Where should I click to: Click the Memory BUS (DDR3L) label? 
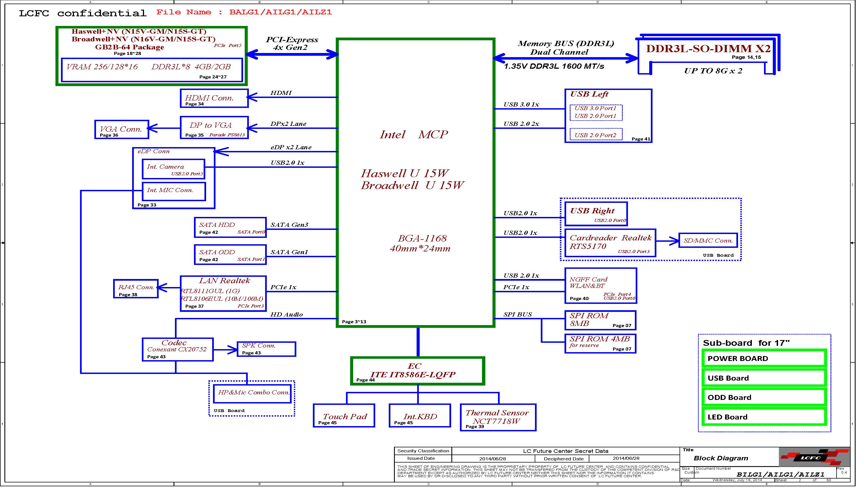(x=566, y=43)
